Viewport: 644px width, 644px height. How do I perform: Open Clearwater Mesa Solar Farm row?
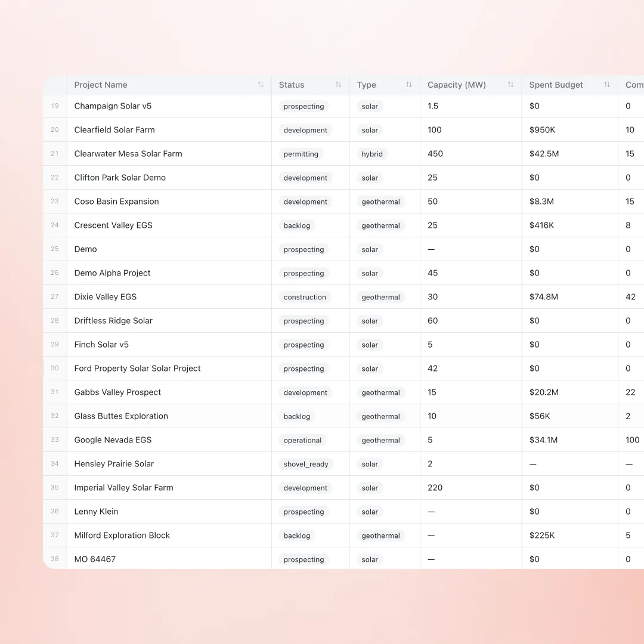(x=128, y=154)
